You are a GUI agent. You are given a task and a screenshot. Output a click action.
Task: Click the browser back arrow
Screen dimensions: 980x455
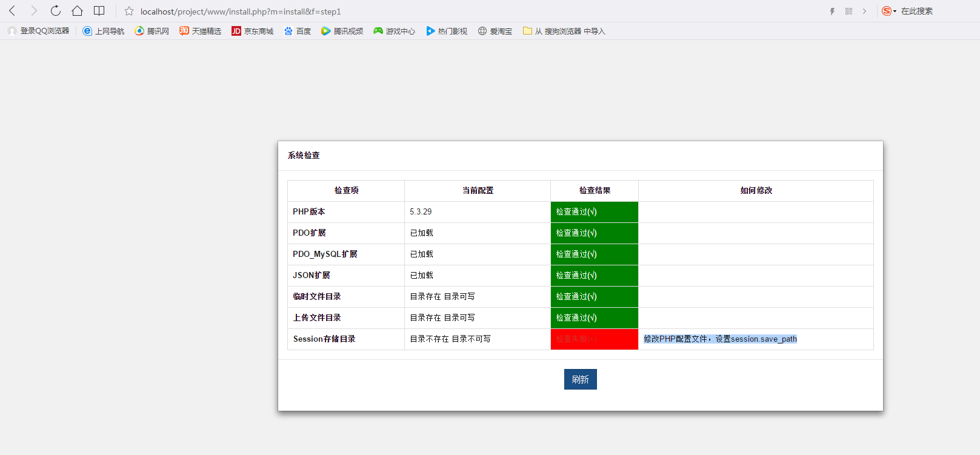coord(12,11)
